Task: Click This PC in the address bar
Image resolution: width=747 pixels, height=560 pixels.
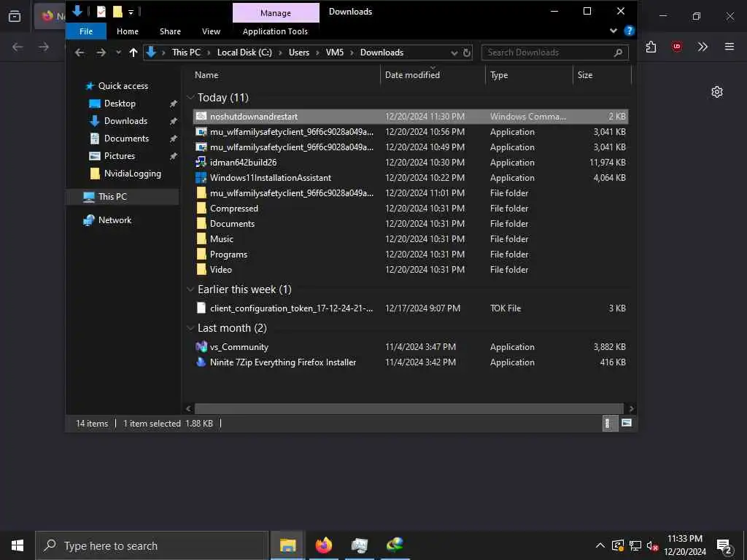Action: pos(186,52)
